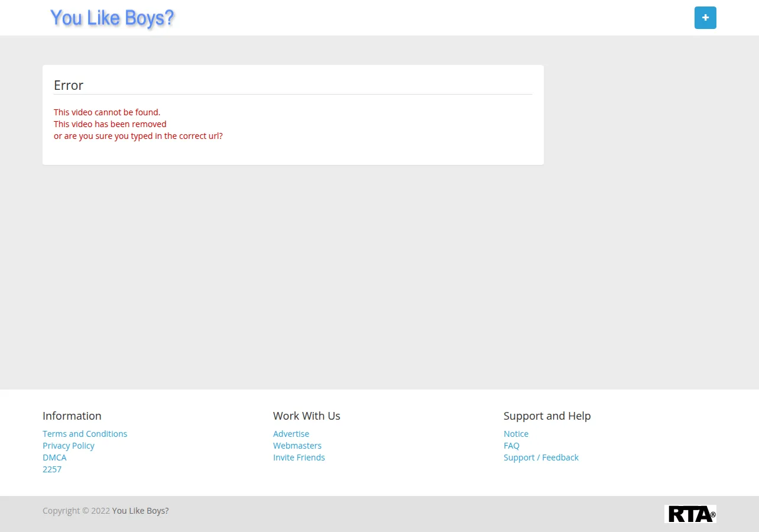Viewport: 759px width, 532px height.
Task: Click the Error heading text
Action: [x=69, y=85]
